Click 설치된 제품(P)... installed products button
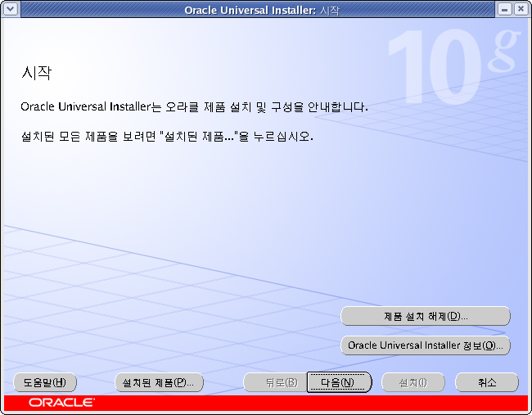Screen dimensions: 532x415 (x=159, y=382)
